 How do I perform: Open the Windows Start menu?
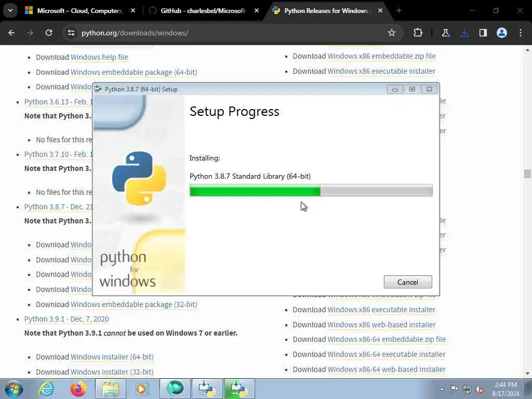14,389
